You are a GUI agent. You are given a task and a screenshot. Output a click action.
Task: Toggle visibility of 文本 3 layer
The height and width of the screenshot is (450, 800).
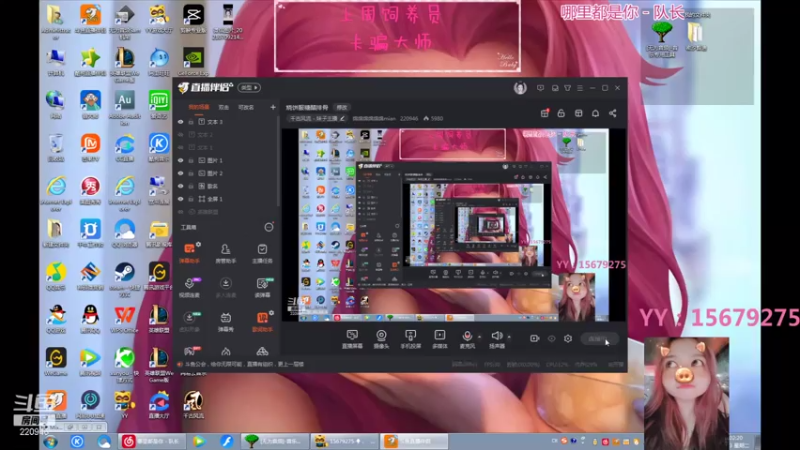(181, 122)
